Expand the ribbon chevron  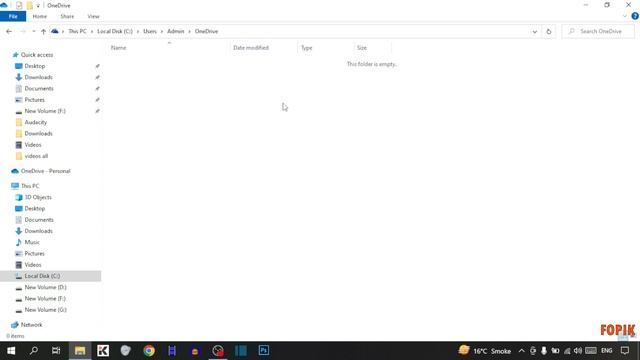(624, 16)
